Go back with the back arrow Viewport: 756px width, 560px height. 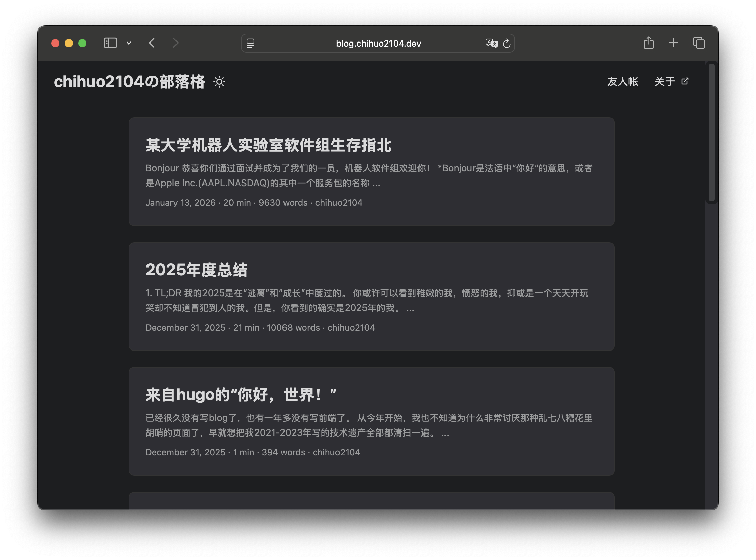[x=152, y=43]
